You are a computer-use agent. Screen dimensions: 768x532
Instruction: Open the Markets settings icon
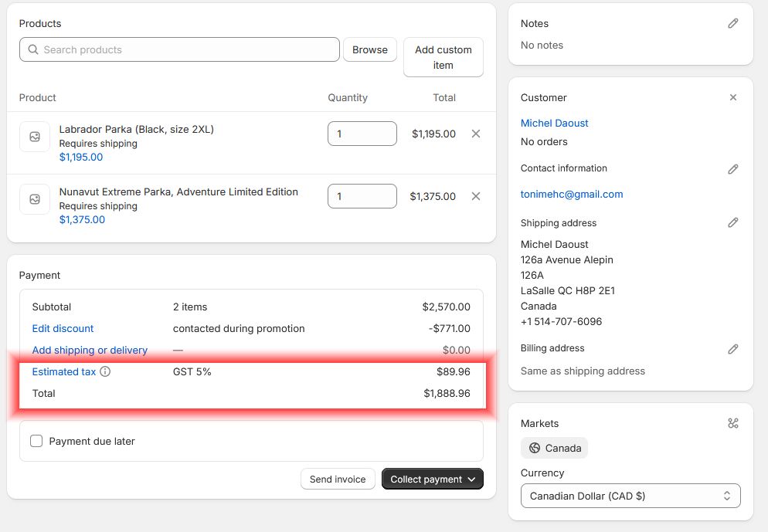[x=733, y=423]
